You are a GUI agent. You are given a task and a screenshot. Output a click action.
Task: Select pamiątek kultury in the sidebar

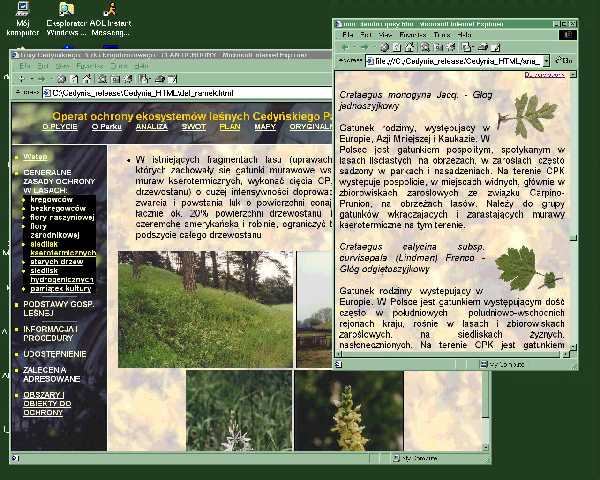click(61, 289)
